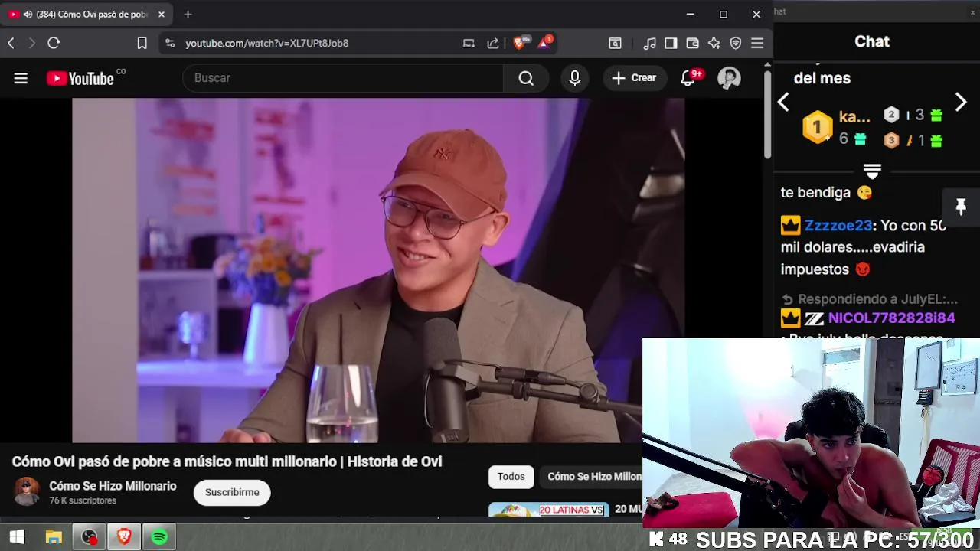Open Cómo Se Hizo Millonario channel name
This screenshot has height=551, width=980.
tap(113, 486)
